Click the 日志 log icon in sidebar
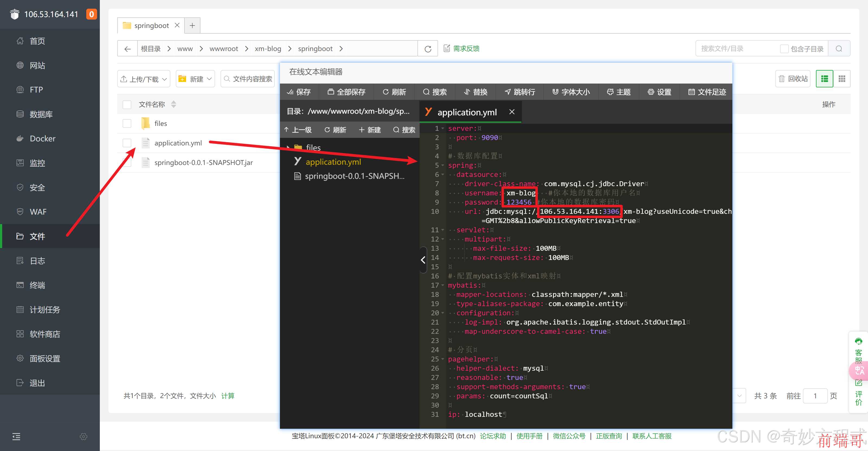This screenshot has width=868, height=451. (20, 261)
